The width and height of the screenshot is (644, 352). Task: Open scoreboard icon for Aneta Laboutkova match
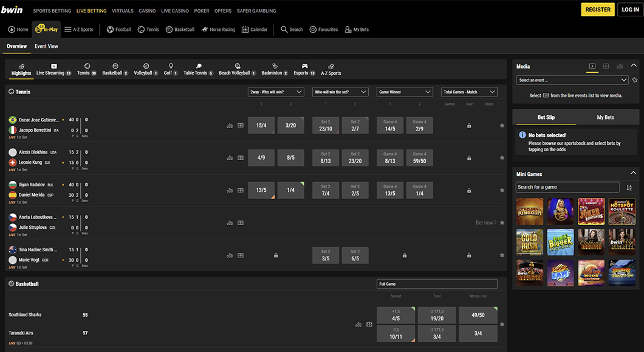tap(241, 223)
